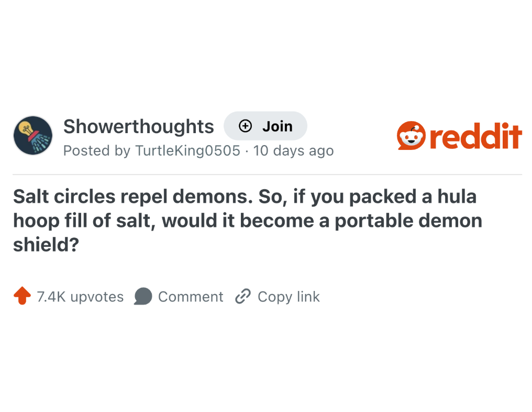
Task: Join the Showerthoughts community
Action: tap(265, 126)
